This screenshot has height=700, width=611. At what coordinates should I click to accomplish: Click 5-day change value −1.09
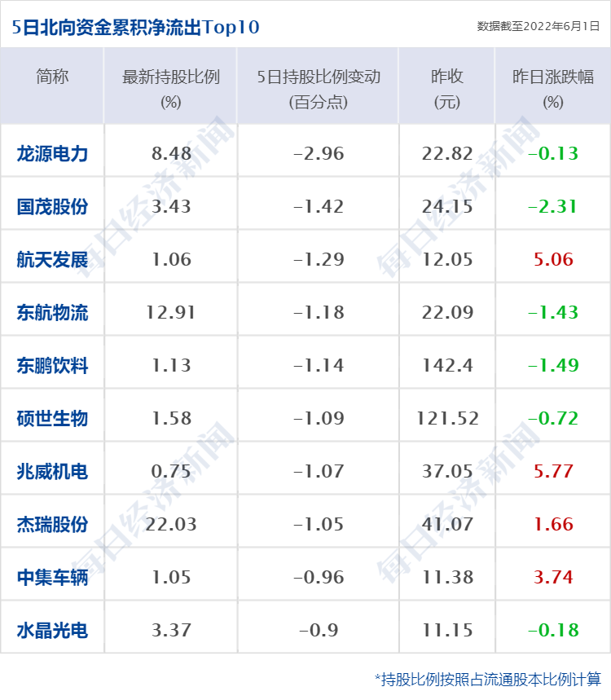(x=319, y=418)
